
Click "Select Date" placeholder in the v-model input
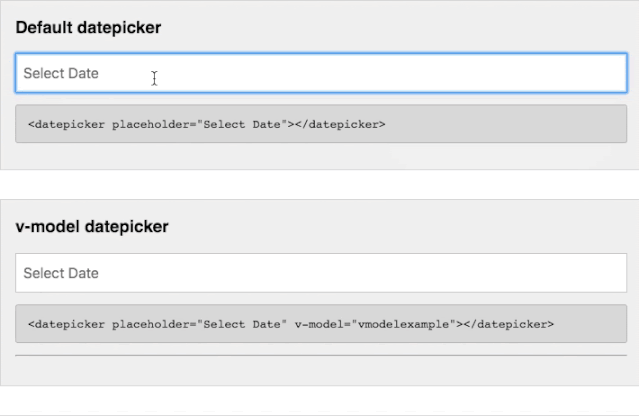click(61, 273)
